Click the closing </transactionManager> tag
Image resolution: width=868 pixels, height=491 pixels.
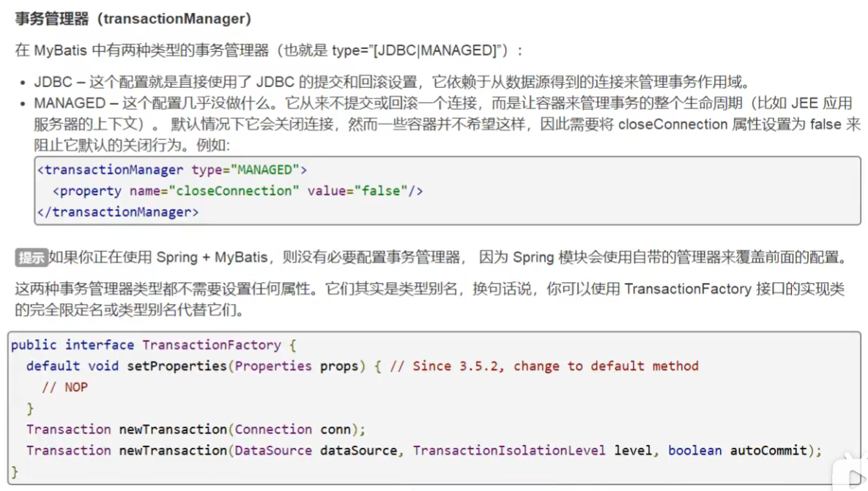pos(118,213)
